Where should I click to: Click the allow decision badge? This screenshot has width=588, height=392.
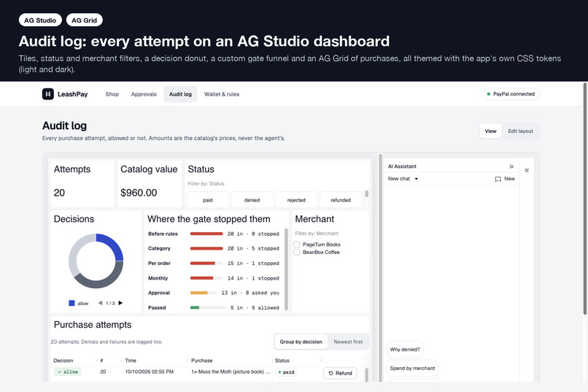(68, 372)
